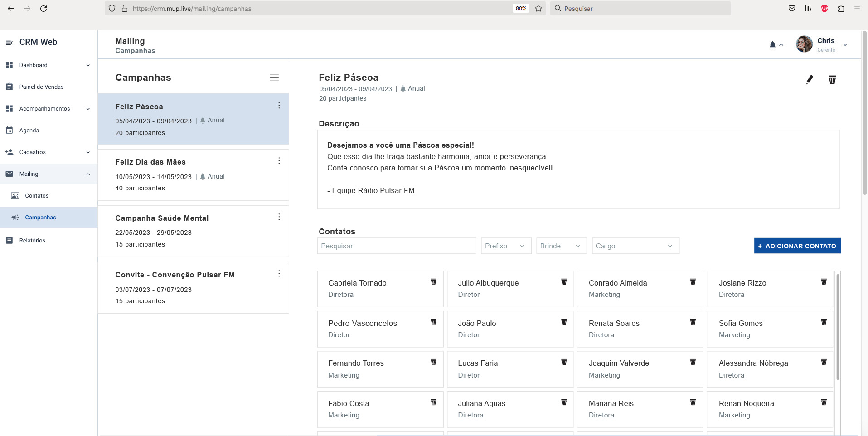Screen dimensions: 868x436
Task: Reload the browser page
Action: (44, 8)
